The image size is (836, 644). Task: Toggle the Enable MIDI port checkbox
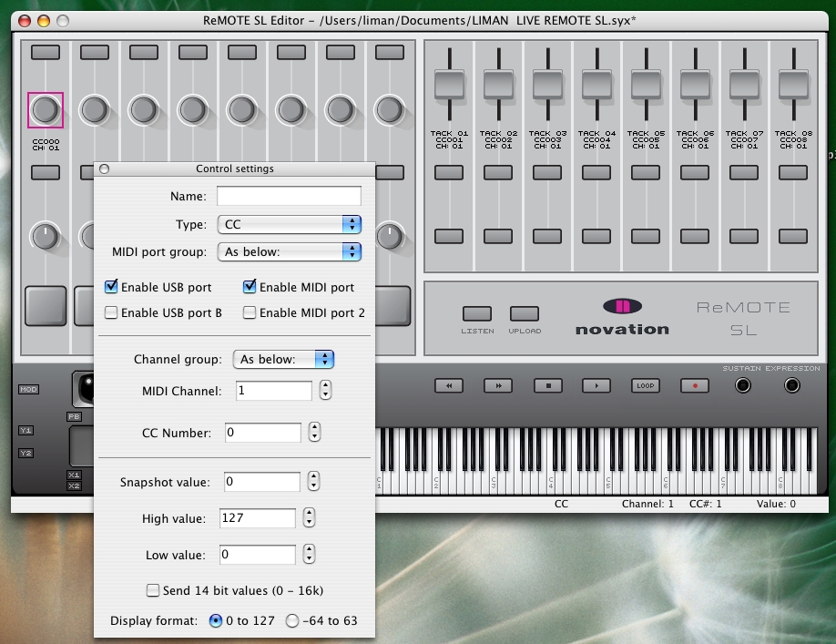point(249,287)
